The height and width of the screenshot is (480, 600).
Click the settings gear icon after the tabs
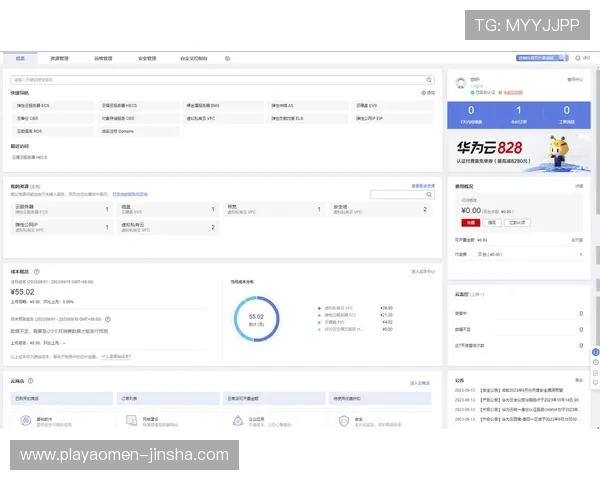(x=227, y=59)
